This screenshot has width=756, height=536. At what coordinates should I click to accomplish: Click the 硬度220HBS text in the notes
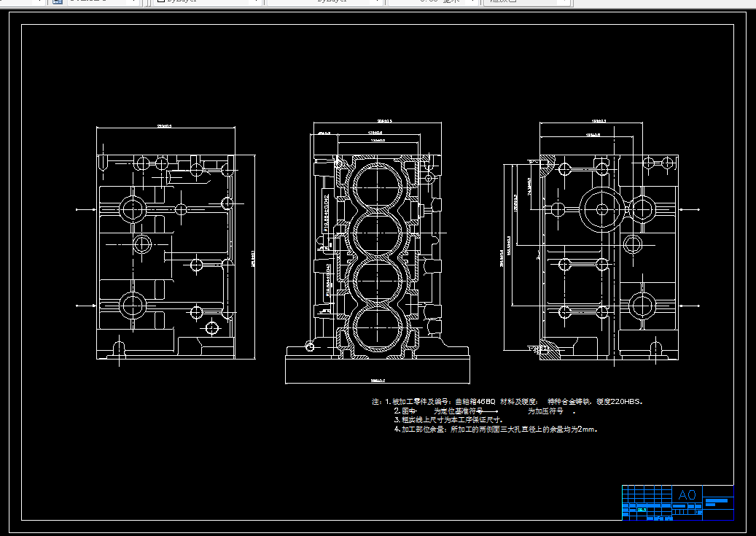click(x=620, y=401)
